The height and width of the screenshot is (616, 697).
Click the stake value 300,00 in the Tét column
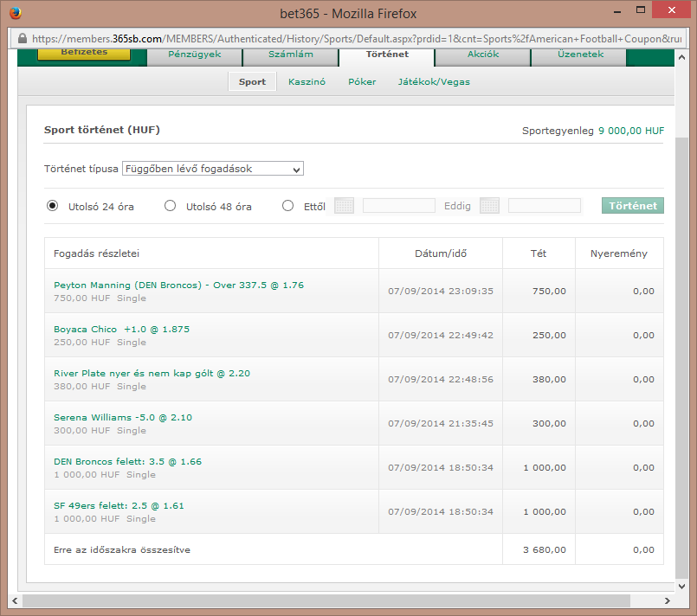pyautogui.click(x=549, y=423)
